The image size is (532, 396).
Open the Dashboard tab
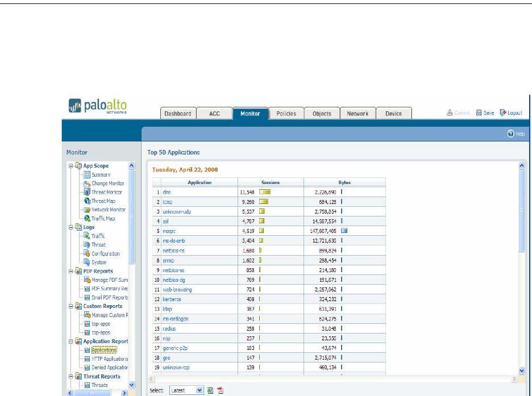coord(178,114)
